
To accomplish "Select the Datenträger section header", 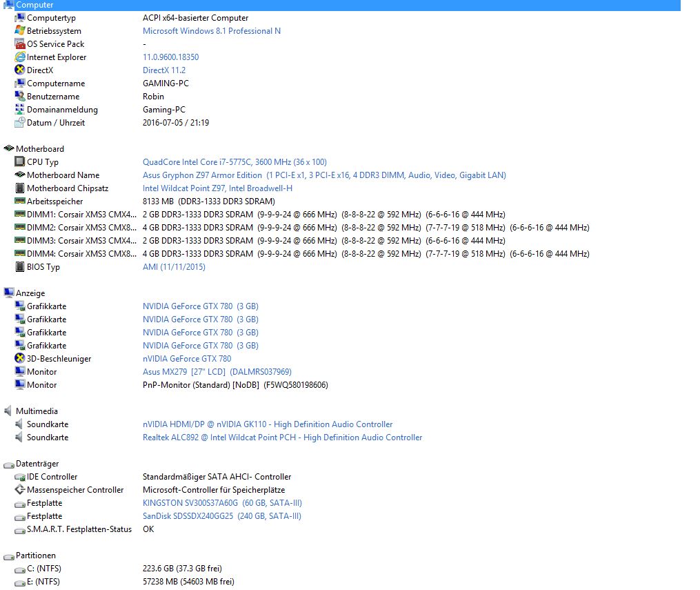I will 37,464.
